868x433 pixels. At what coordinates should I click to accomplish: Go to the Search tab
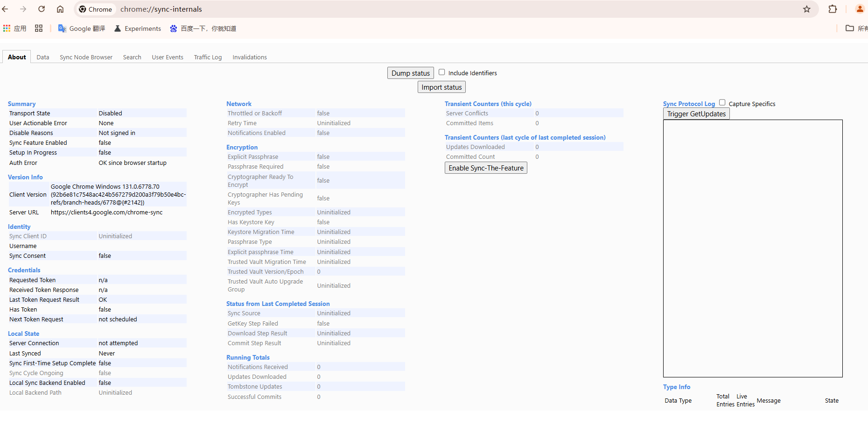coord(132,57)
